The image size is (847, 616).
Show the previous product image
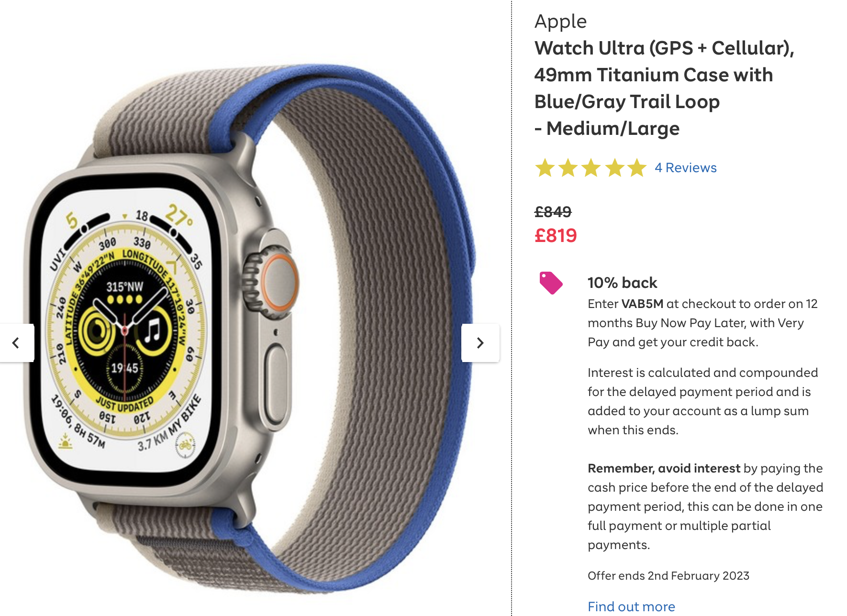(x=16, y=343)
